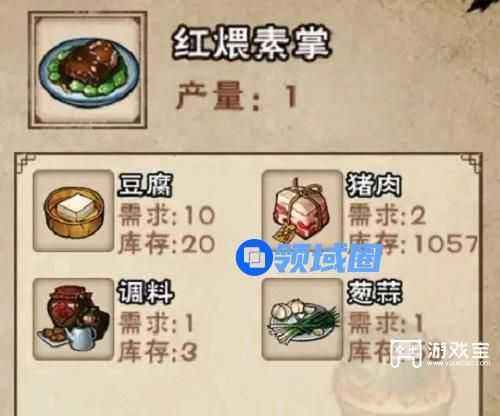Click pork stock value 1057
The width and height of the screenshot is (500, 416).
[x=446, y=243]
